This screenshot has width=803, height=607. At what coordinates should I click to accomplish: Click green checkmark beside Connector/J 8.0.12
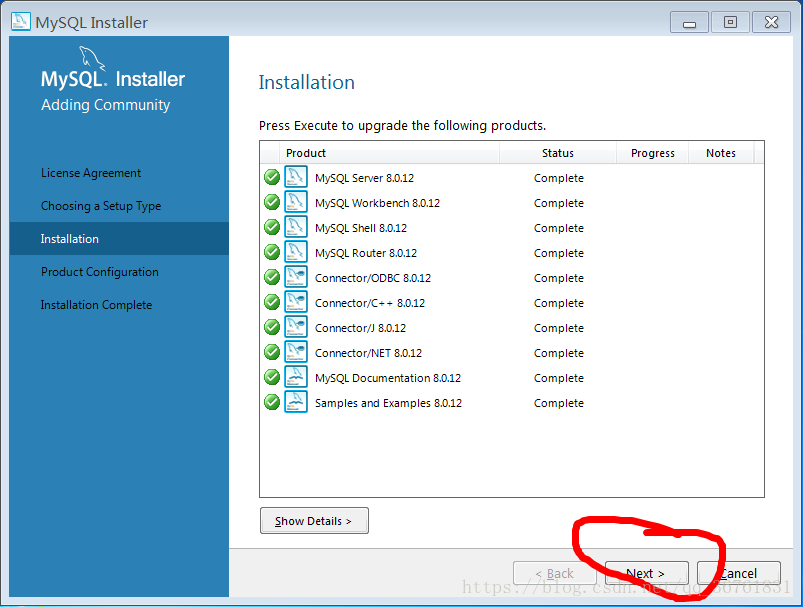(x=272, y=327)
